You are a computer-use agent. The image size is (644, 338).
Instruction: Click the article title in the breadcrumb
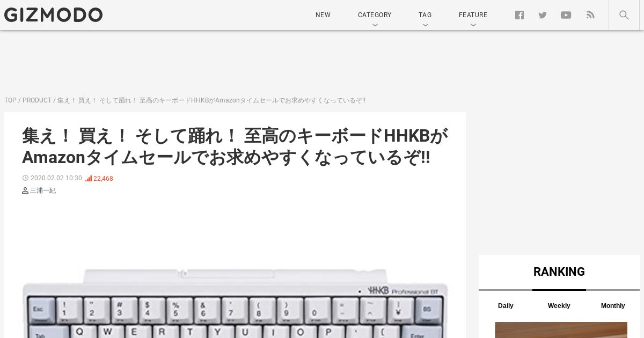pos(211,100)
